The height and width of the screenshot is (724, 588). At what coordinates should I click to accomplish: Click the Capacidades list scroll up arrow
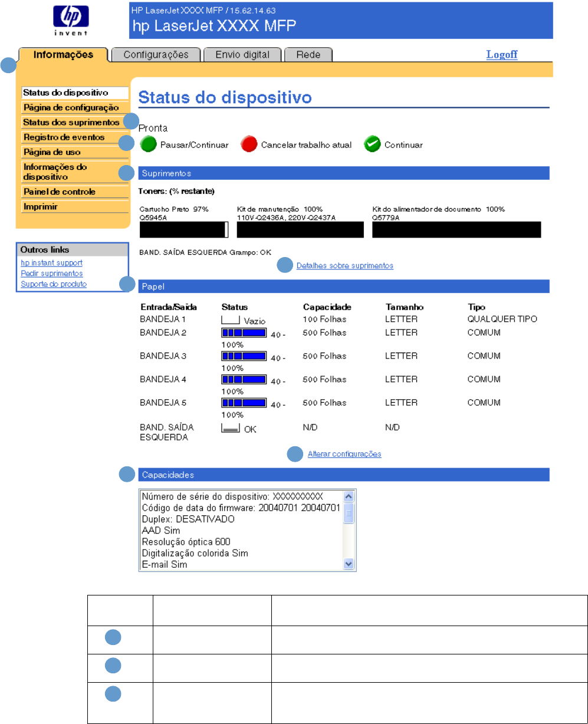(348, 496)
